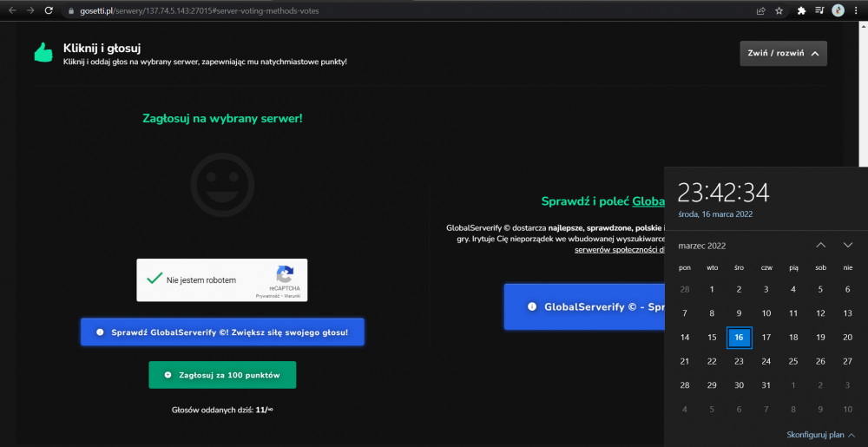Click the 'marzec 2022' month header
Viewport: 868px width, 447px height.
[x=701, y=246]
